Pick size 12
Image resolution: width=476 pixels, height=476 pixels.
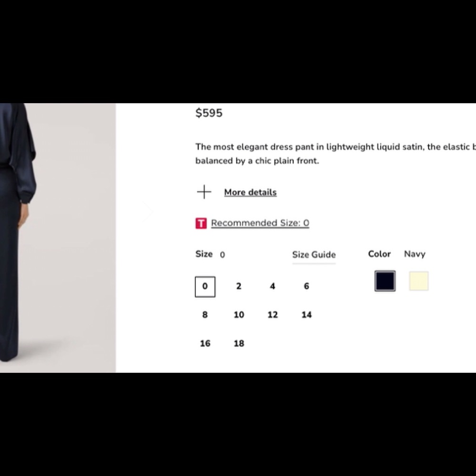tap(273, 315)
